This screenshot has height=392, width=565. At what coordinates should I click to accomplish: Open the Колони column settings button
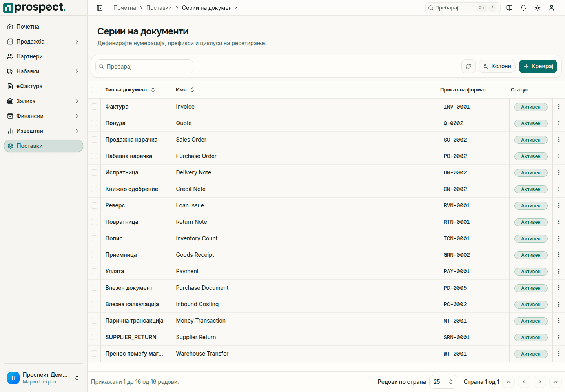tap(497, 66)
